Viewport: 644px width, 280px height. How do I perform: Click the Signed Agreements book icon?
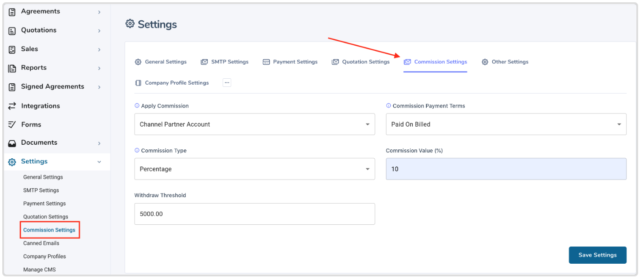tap(11, 86)
